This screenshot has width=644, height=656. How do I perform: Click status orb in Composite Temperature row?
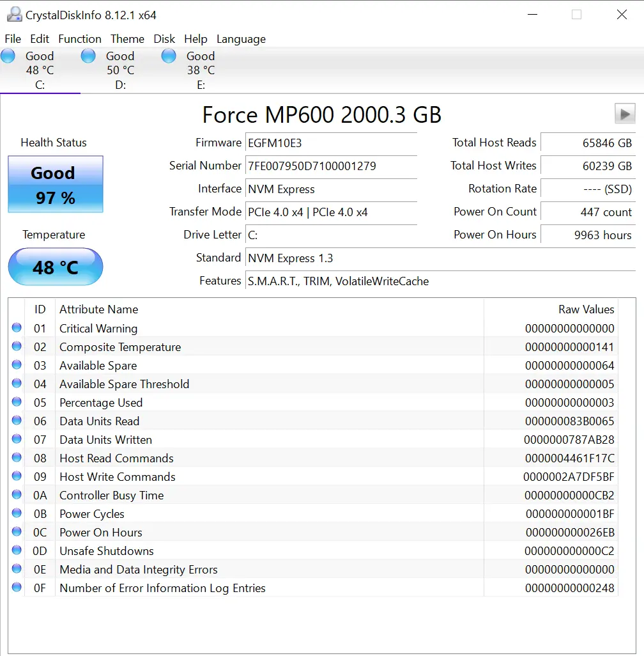click(17, 346)
